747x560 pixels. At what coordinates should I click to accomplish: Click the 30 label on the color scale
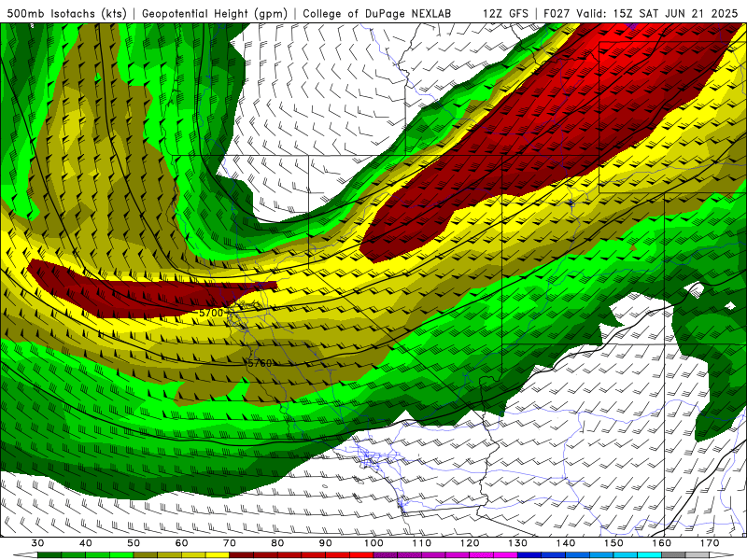pyautogui.click(x=37, y=543)
